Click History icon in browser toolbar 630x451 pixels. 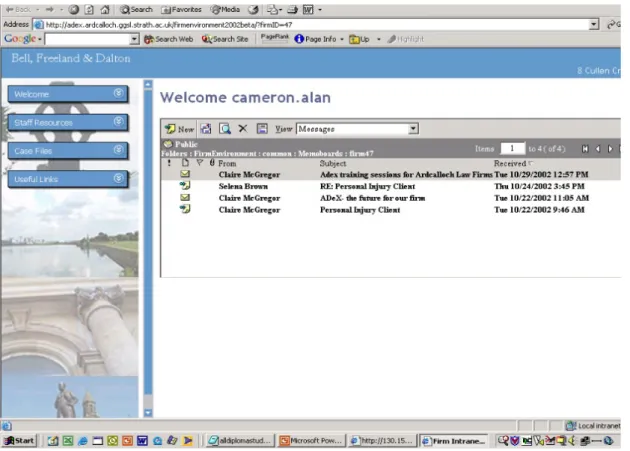point(253,10)
